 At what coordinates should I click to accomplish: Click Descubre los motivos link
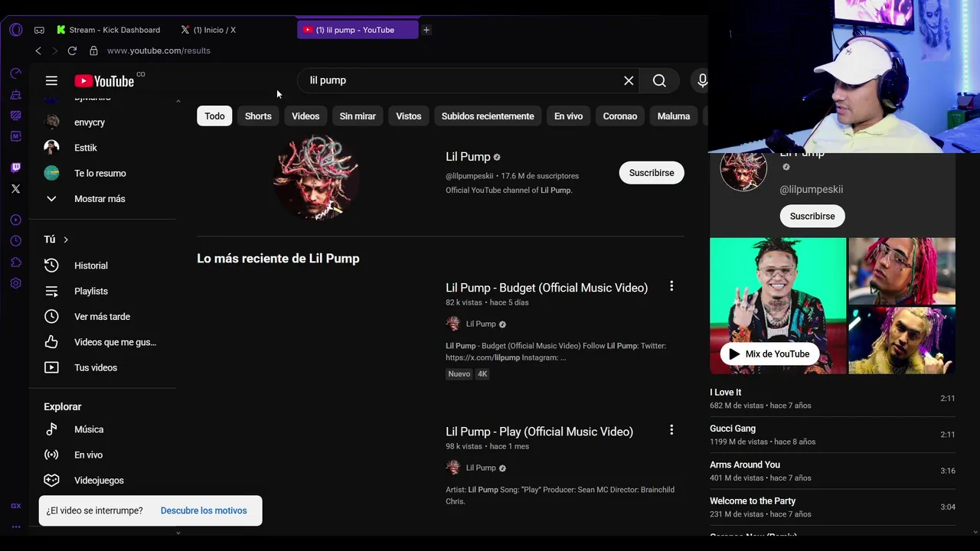[x=204, y=510]
